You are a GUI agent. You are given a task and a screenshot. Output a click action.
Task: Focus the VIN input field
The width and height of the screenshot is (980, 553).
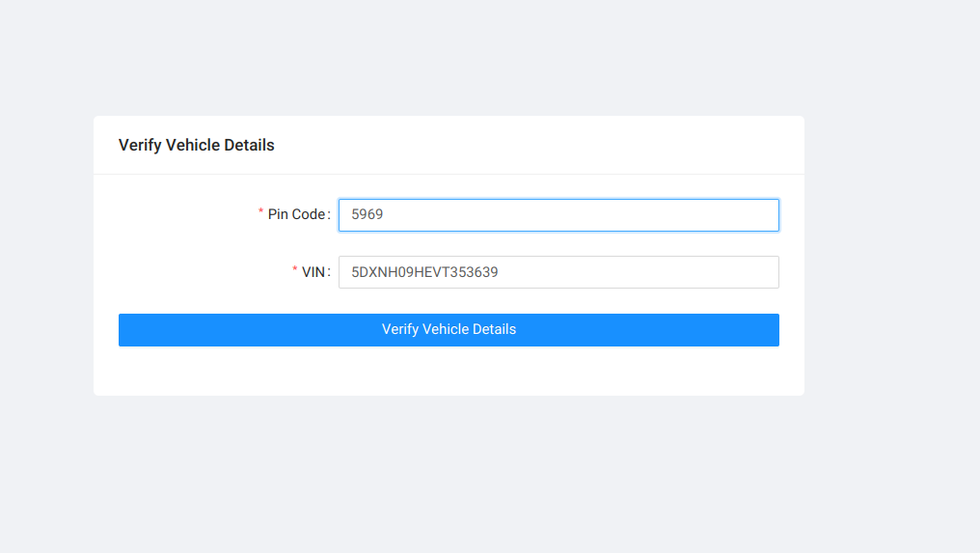[x=558, y=272]
